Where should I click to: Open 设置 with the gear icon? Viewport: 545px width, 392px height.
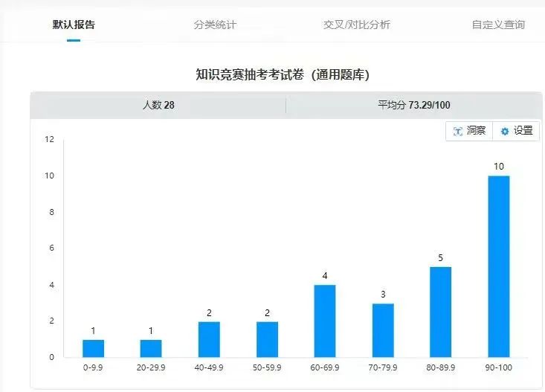[x=505, y=131]
